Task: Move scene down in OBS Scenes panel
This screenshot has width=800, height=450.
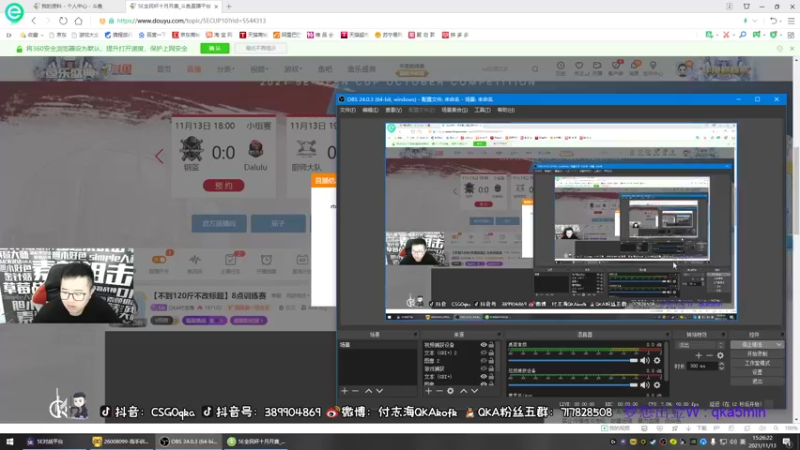Action: click(379, 391)
